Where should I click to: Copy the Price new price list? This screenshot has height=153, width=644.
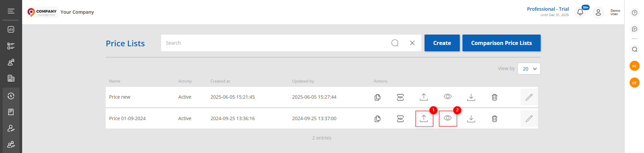coord(378,97)
